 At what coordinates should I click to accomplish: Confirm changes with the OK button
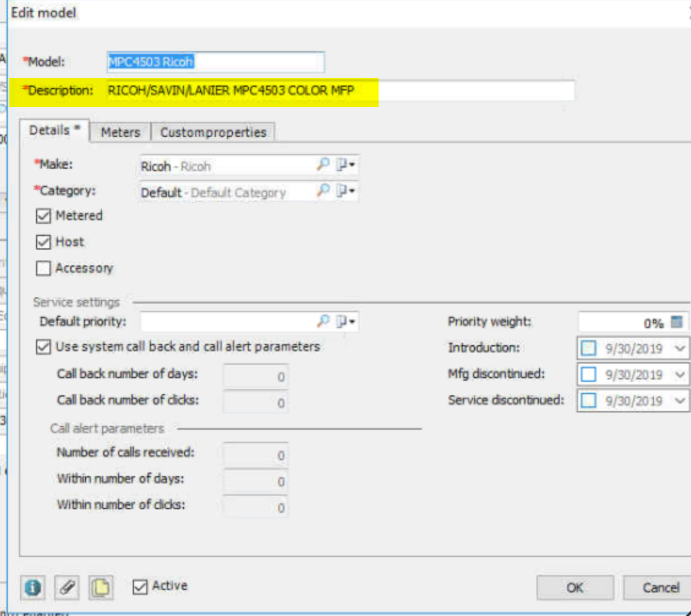coord(575,588)
